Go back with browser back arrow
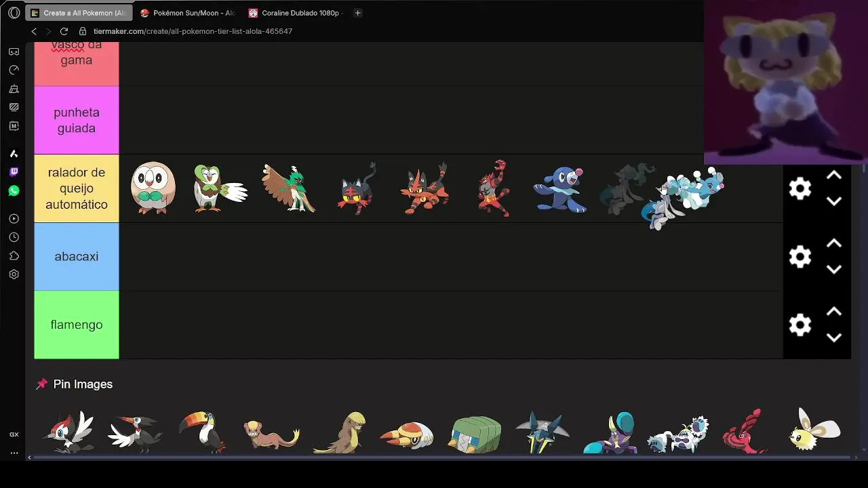868x488 pixels. pyautogui.click(x=34, y=31)
